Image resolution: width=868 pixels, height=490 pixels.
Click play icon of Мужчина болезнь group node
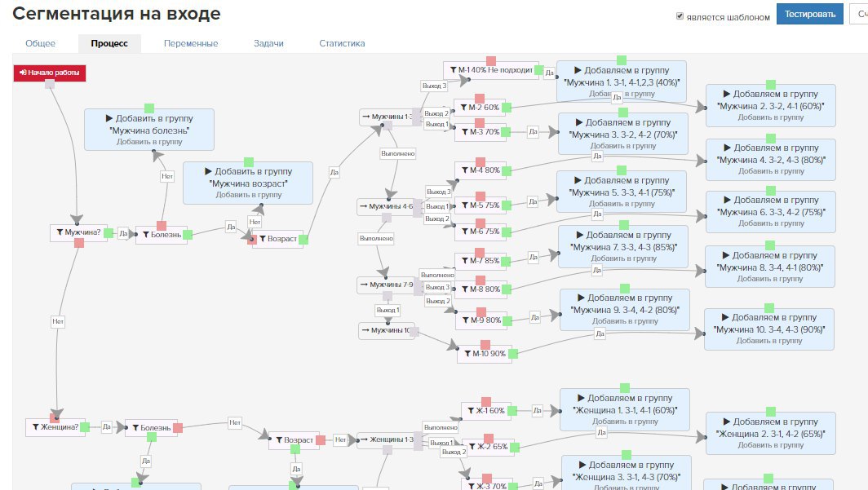[x=109, y=118]
